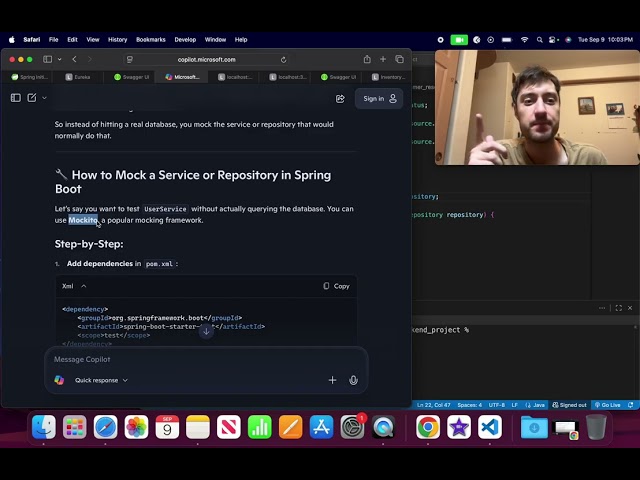Click the Copilot logo in message box
This screenshot has height=480, width=640.
[59, 380]
